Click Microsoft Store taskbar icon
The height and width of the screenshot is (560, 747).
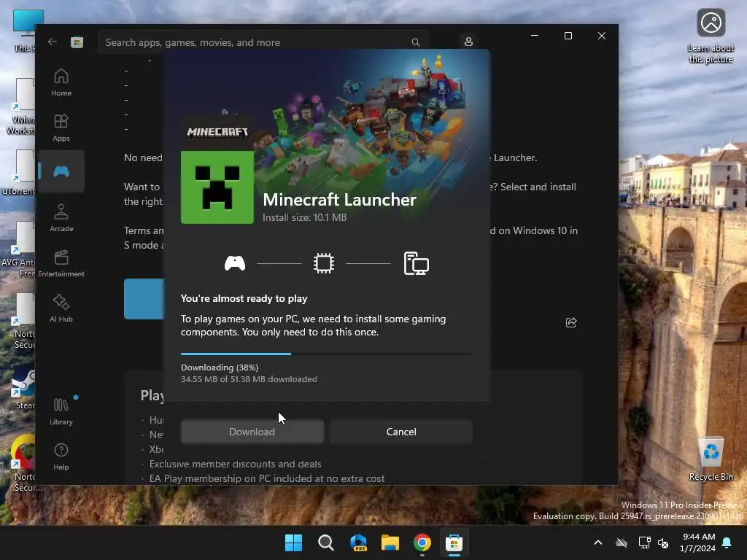coord(454,542)
